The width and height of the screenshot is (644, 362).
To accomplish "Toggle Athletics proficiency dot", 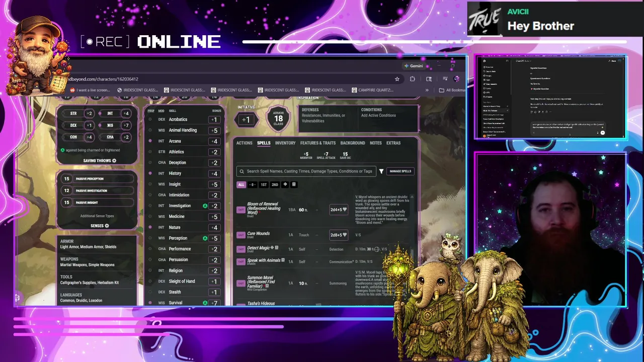I will click(150, 152).
